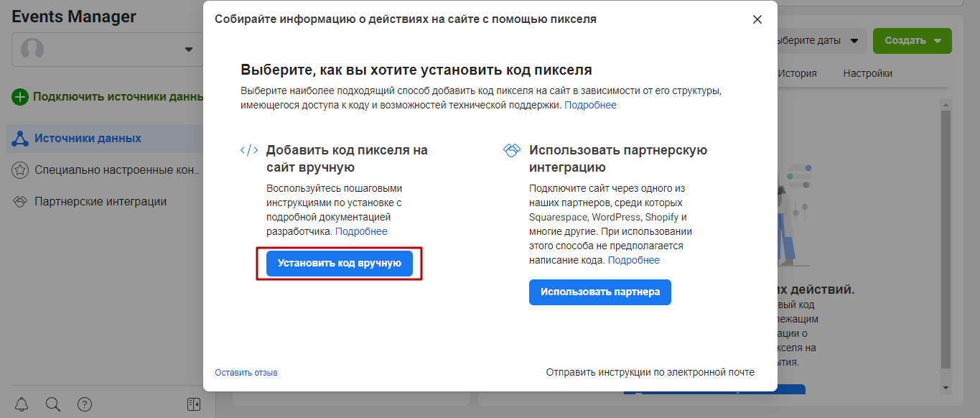Open the Оставить отзыв link

tap(246, 373)
